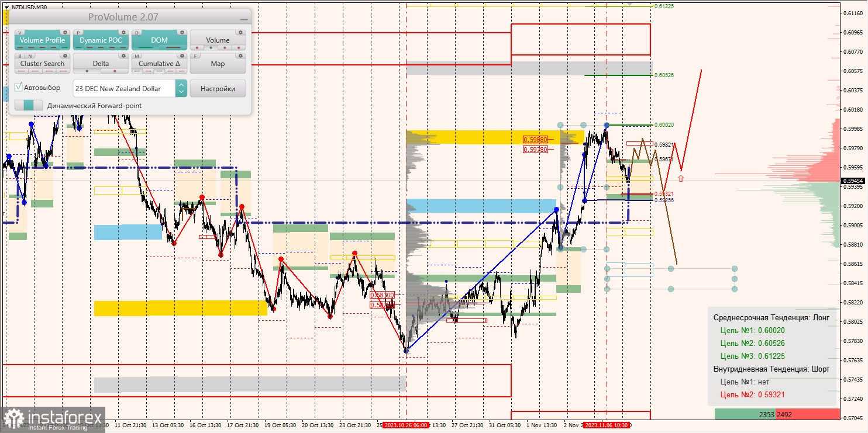Viewport: 868px width, 433px height.
Task: Click the red 2492 volume bar
Action: [808, 414]
